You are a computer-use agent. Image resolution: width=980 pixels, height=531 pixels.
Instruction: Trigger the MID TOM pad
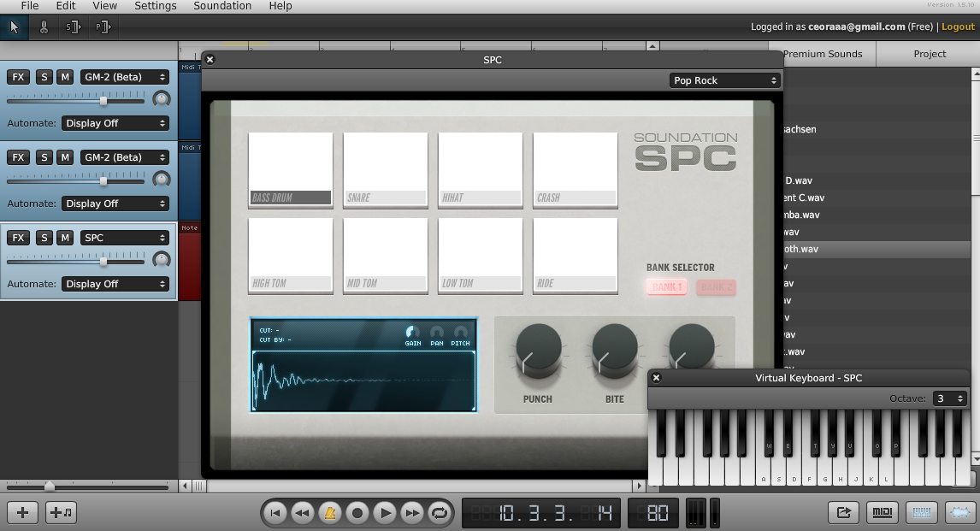(386, 255)
